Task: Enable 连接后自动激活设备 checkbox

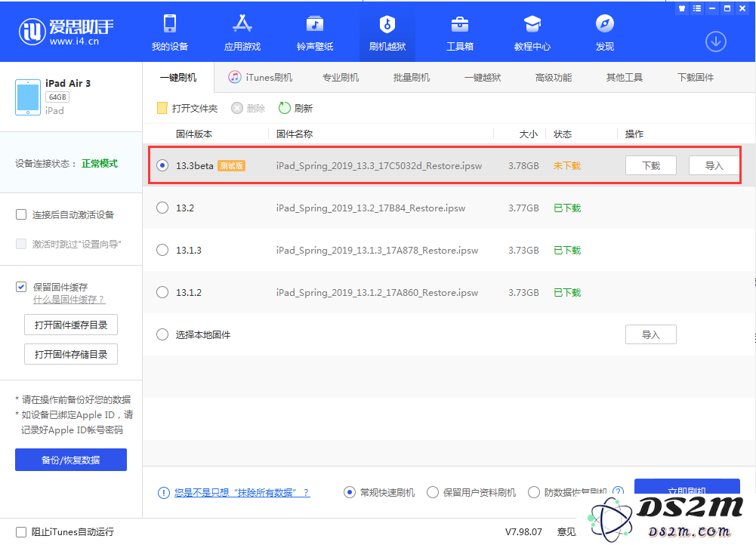Action: [x=21, y=214]
